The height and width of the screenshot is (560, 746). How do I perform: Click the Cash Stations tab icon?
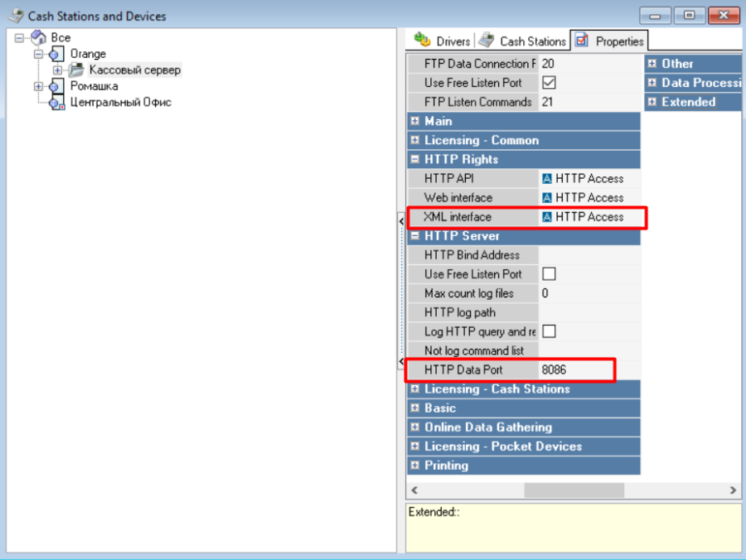487,41
